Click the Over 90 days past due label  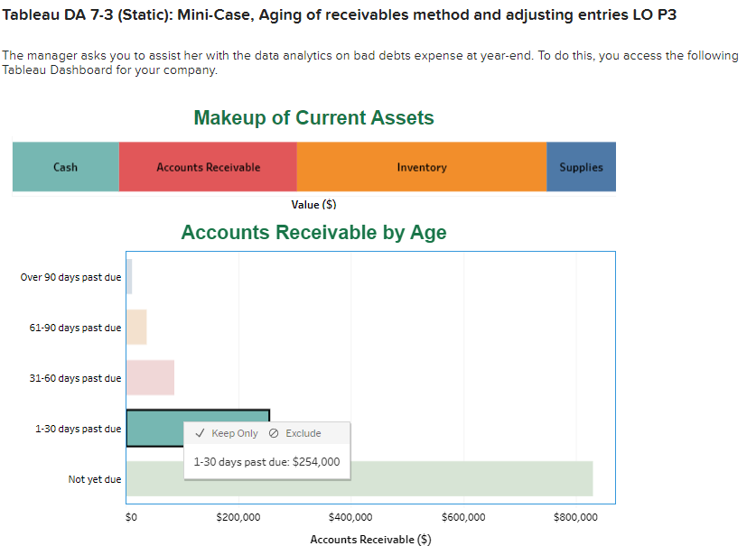tap(70, 277)
